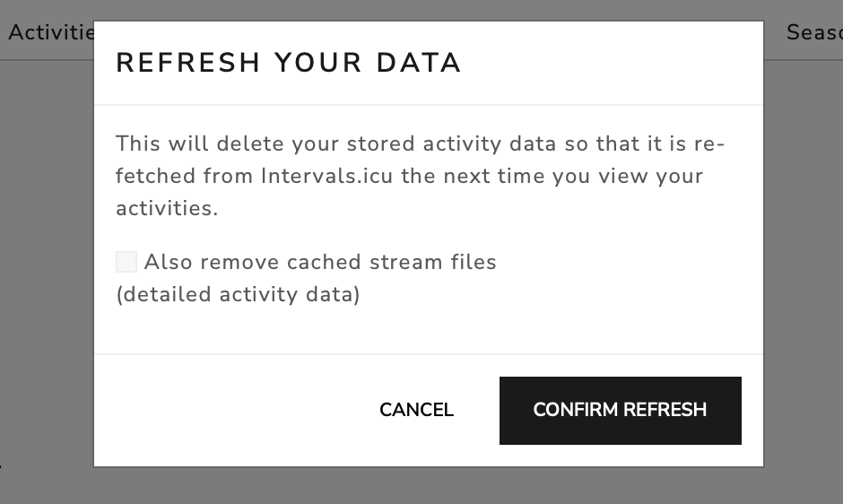Click blank area right of dialog title
843x504 pixels.
[610, 63]
